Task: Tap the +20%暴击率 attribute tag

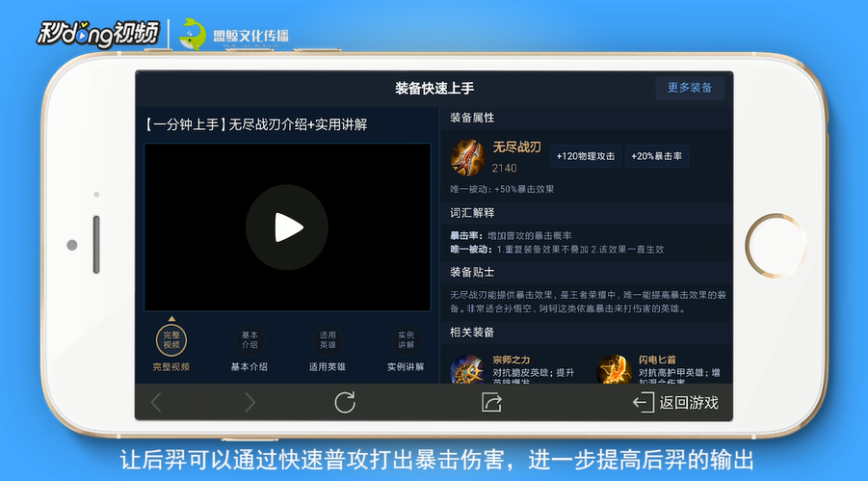Action: click(656, 156)
